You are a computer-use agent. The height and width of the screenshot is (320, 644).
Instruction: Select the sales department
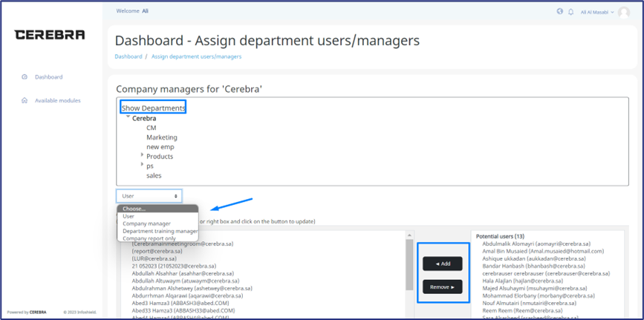[154, 175]
